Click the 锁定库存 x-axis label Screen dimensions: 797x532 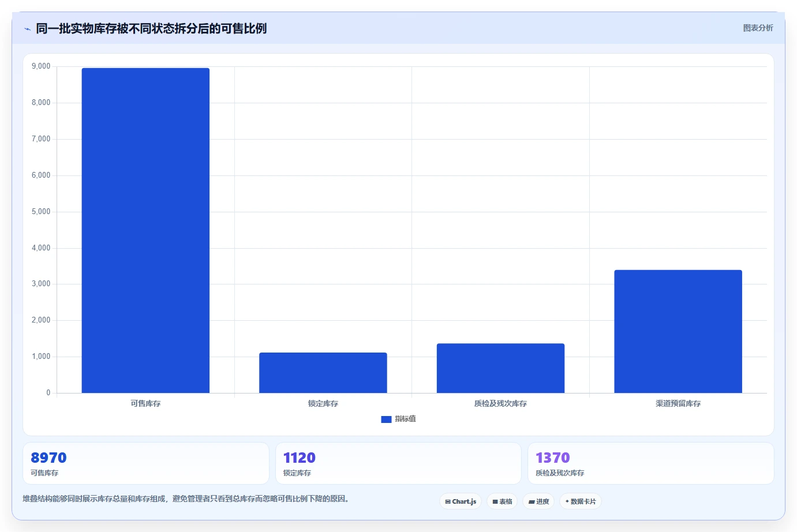tap(323, 404)
